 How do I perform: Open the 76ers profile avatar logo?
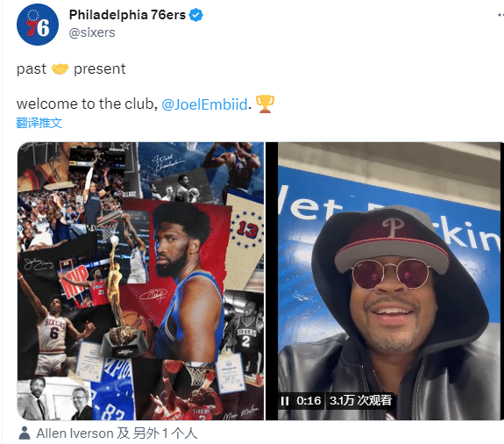tap(38, 25)
